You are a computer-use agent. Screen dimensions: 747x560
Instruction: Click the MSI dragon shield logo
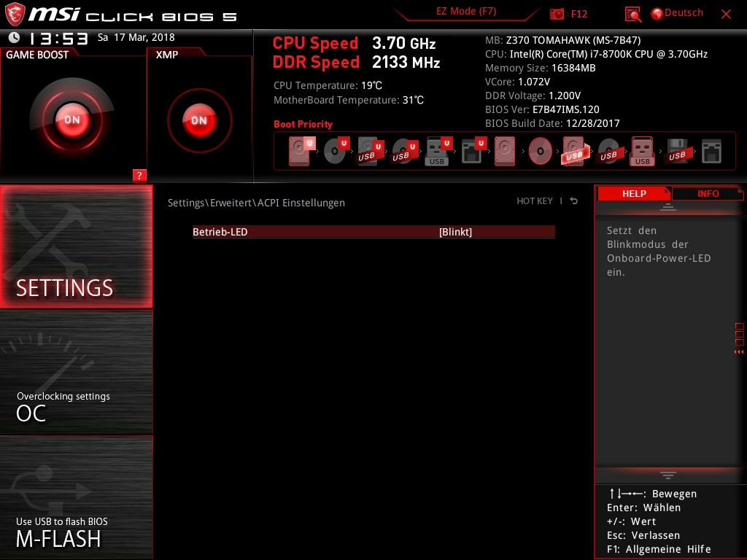[x=15, y=15]
